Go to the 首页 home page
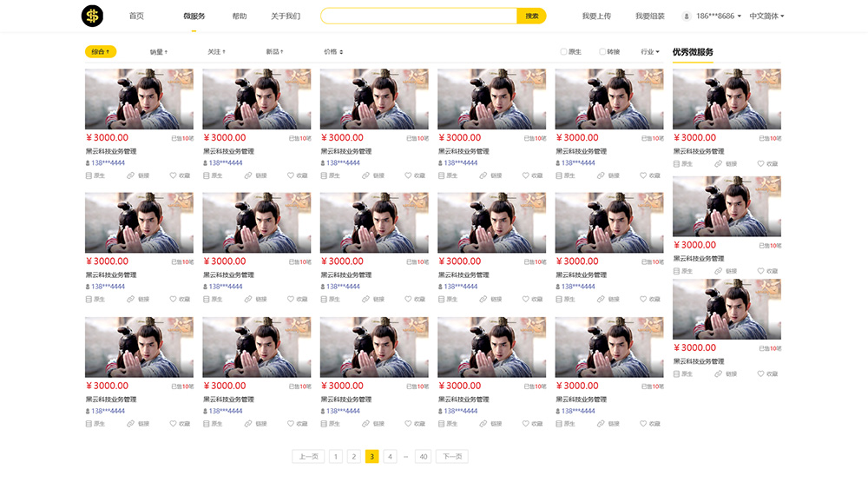868x489 pixels. [x=137, y=16]
